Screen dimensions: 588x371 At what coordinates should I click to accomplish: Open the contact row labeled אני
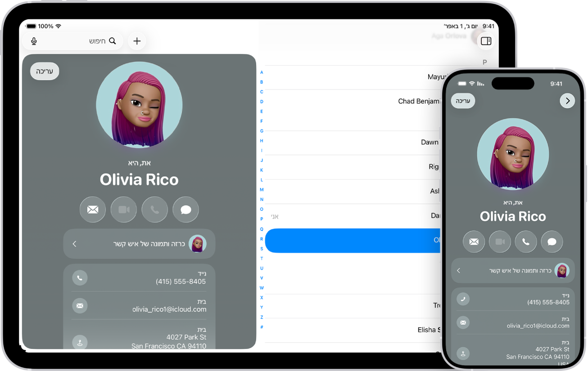[353, 216]
